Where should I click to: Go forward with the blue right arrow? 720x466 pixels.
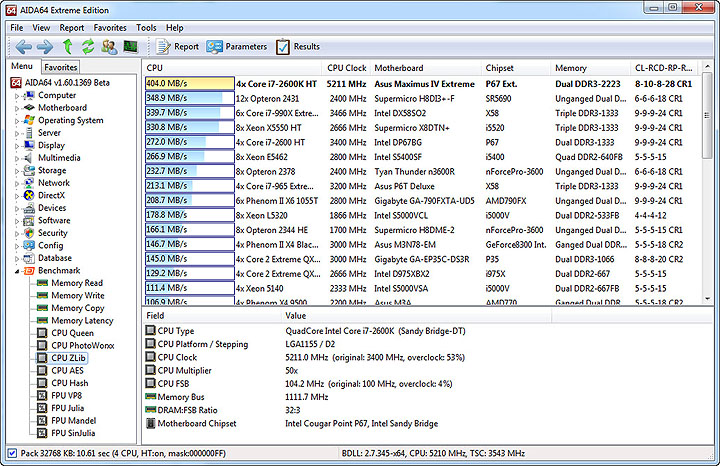point(45,47)
